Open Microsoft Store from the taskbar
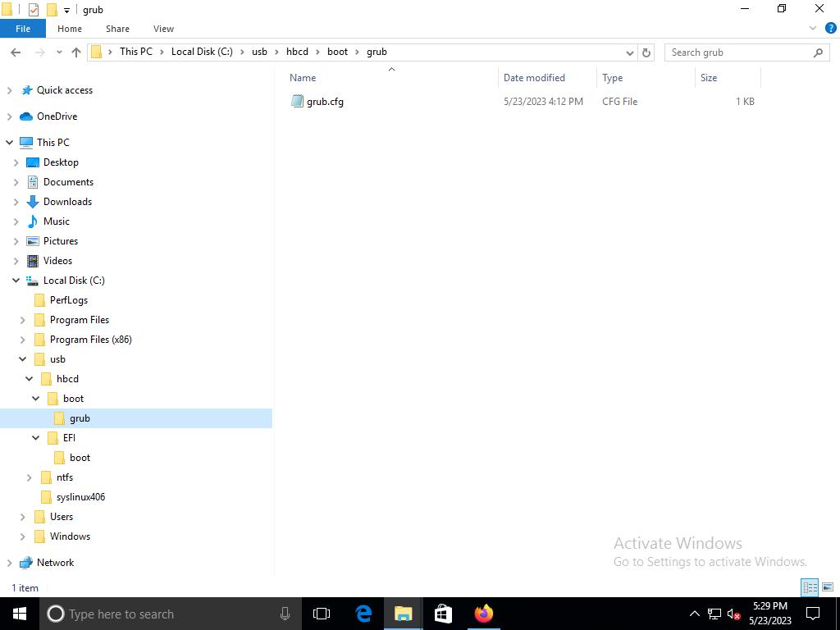The height and width of the screenshot is (630, 840). pos(443,614)
